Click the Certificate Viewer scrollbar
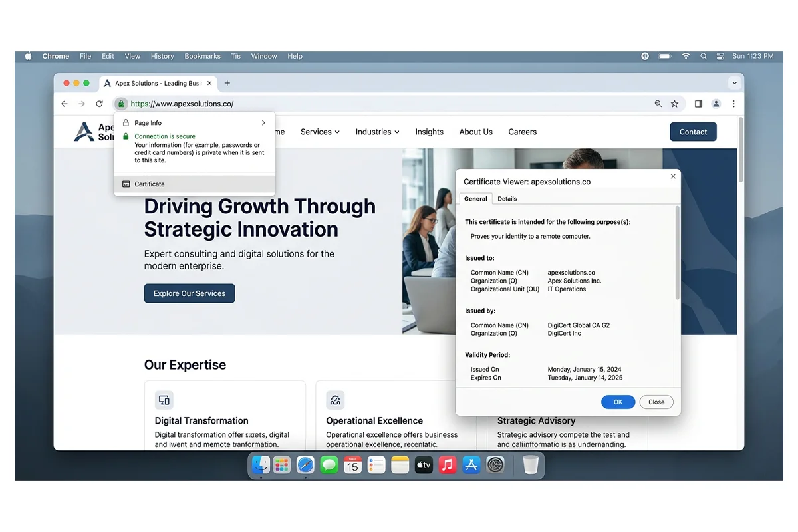The width and height of the screenshot is (798, 532). pyautogui.click(x=678, y=253)
